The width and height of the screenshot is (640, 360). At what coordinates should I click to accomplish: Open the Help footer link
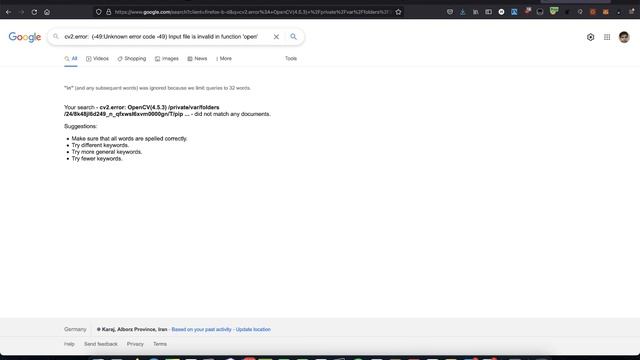coord(69,344)
